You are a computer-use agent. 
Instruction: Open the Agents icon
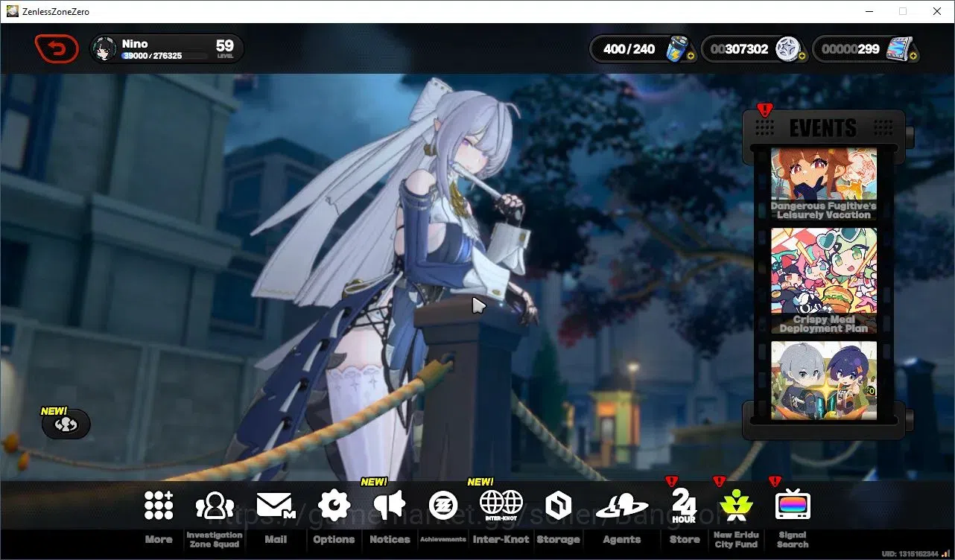click(622, 506)
